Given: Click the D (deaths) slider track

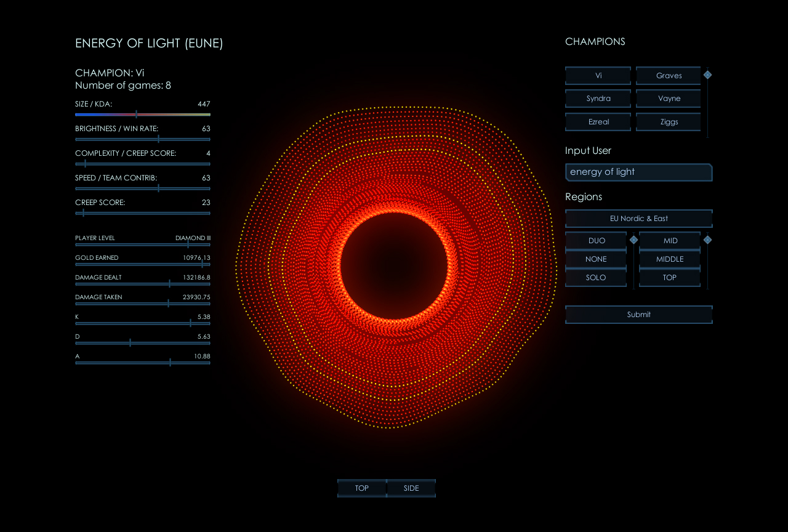Looking at the screenshot, I should (143, 343).
